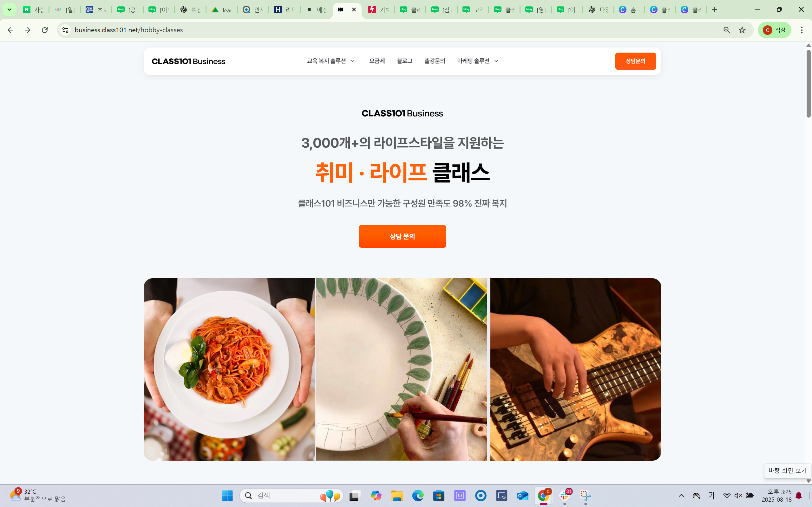The image size is (812, 507).
Task: View site information icon beside the URL
Action: click(x=65, y=30)
